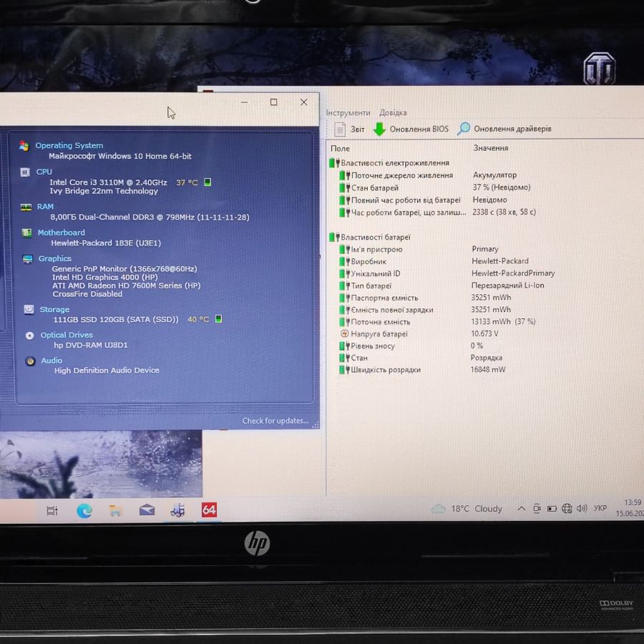Maximize the Speccy window
Screen dimensions: 644x644
click(273, 102)
